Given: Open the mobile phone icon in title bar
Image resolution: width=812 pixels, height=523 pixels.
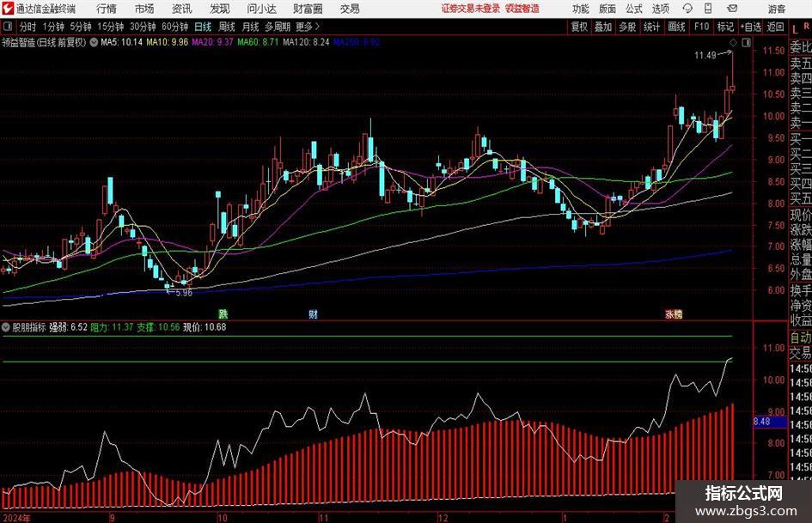Looking at the screenshot, I should pos(708,9).
